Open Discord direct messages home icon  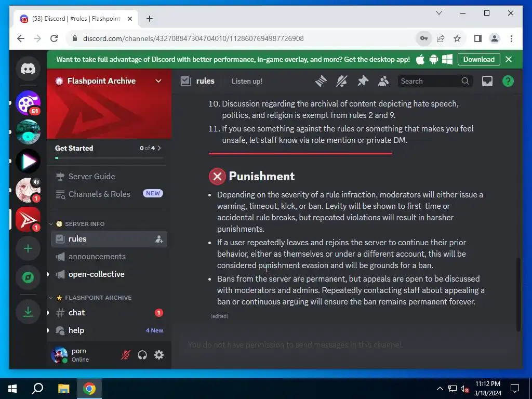pos(28,69)
